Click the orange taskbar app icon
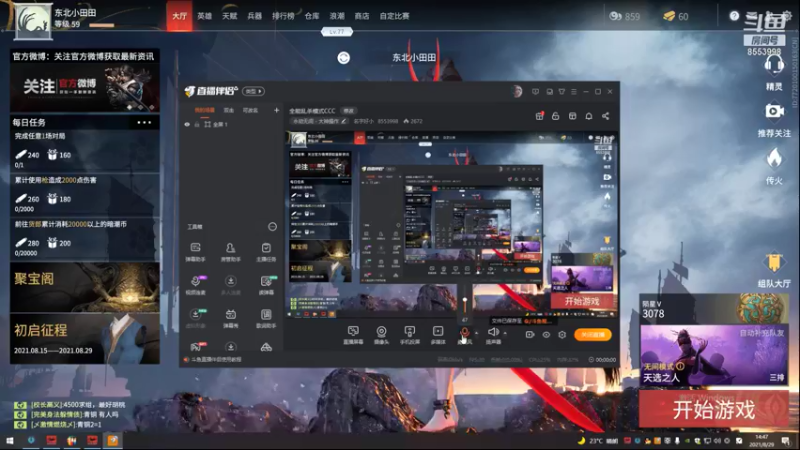 tap(113, 440)
